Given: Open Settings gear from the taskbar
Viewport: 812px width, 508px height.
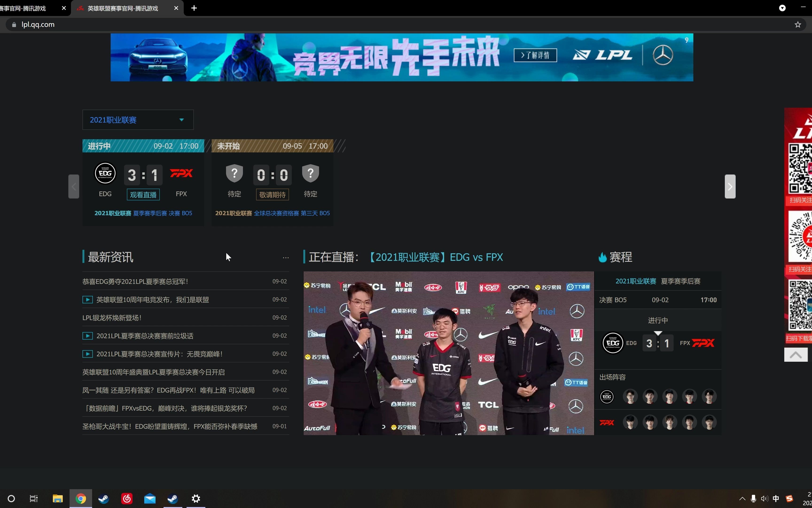Looking at the screenshot, I should 196,499.
